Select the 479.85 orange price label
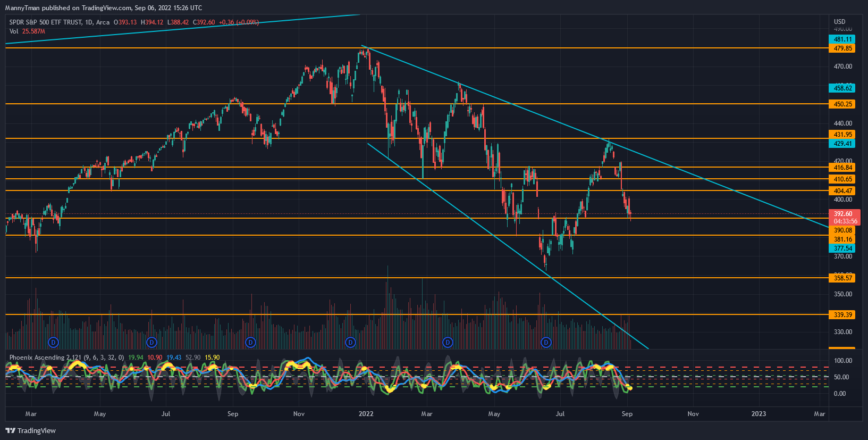 [x=842, y=48]
